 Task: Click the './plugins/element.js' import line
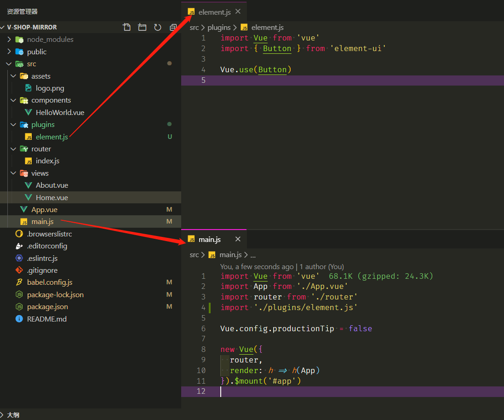click(288, 307)
